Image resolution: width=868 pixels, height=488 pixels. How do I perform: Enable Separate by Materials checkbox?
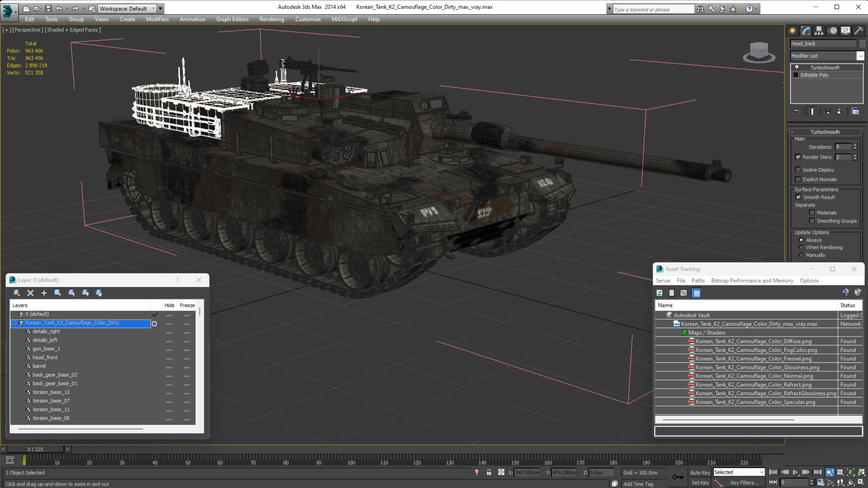pos(812,213)
